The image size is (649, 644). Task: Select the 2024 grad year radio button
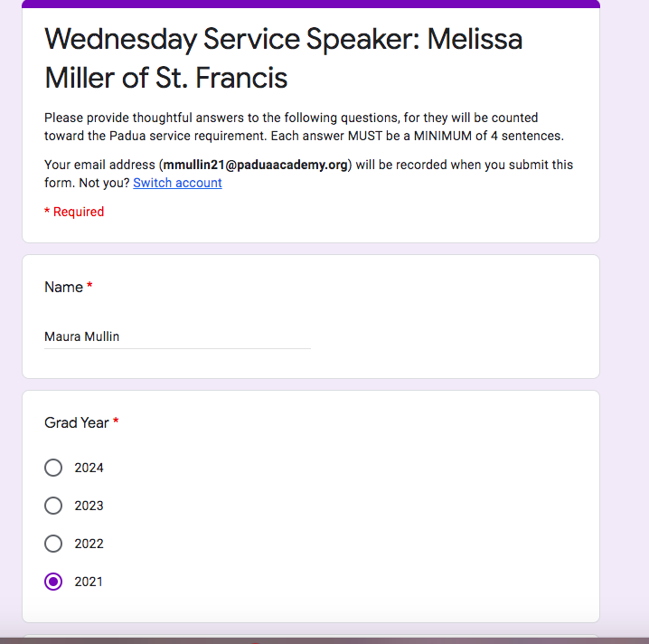[53, 468]
